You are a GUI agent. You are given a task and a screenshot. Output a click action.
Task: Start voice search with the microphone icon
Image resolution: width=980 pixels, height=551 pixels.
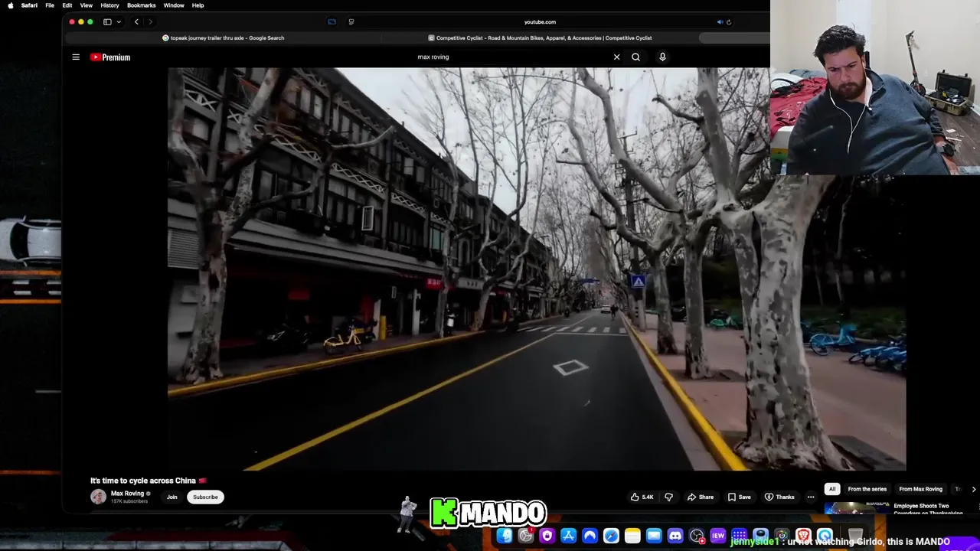[x=662, y=57]
